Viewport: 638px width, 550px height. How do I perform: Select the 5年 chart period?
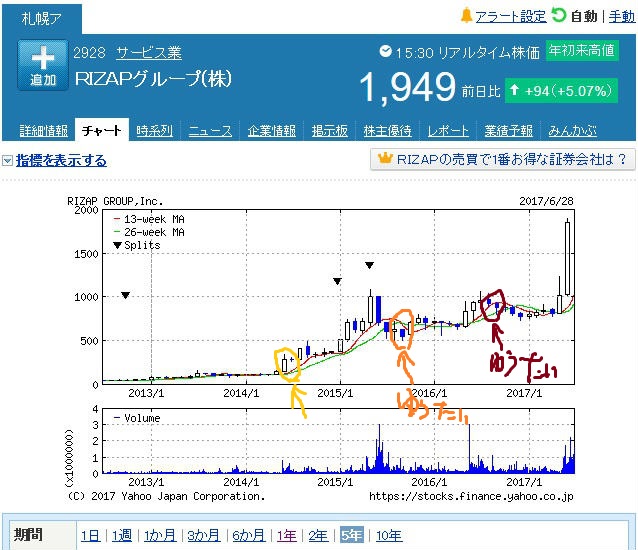[x=351, y=535]
